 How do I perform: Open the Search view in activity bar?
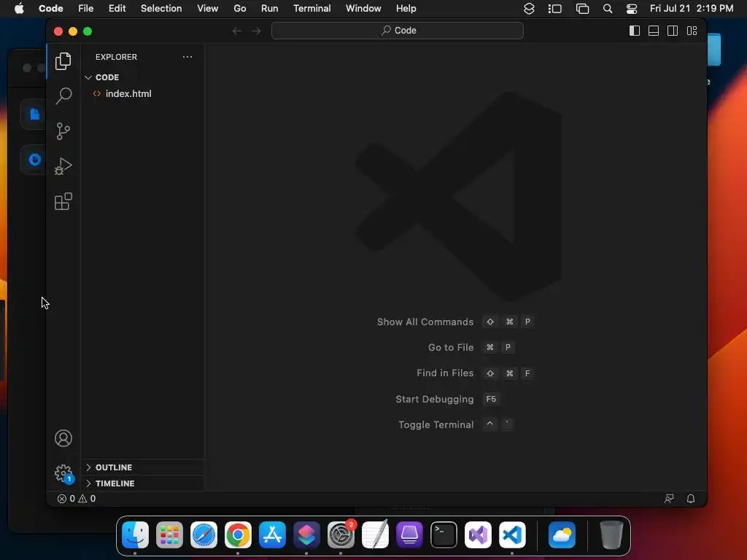point(63,96)
